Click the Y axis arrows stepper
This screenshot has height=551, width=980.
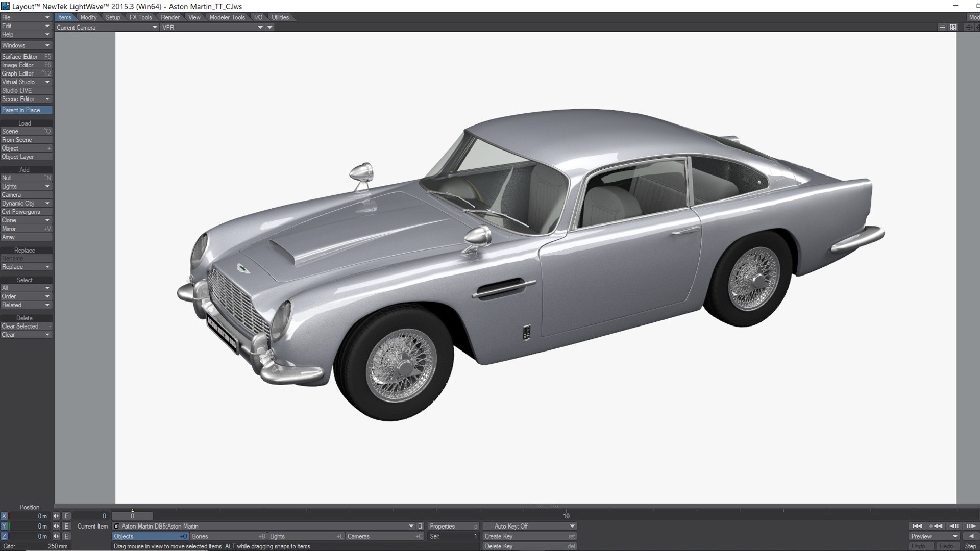click(x=56, y=527)
